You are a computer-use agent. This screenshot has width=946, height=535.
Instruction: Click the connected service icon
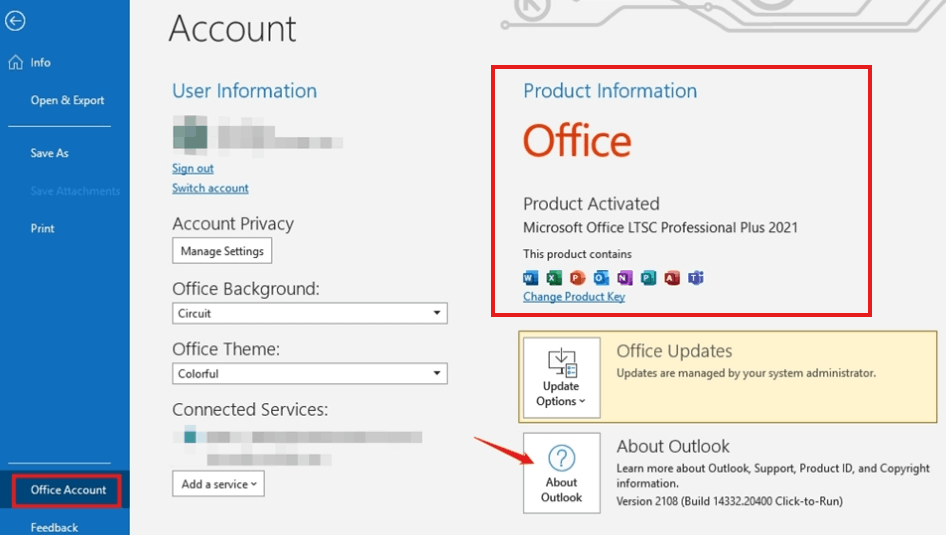(190, 436)
